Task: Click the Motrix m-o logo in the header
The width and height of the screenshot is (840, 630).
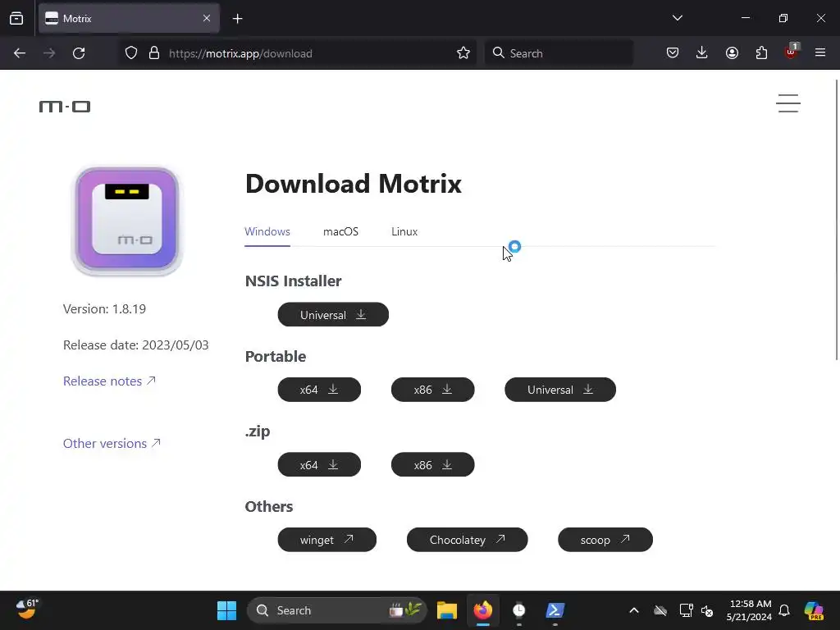Action: coord(65,107)
